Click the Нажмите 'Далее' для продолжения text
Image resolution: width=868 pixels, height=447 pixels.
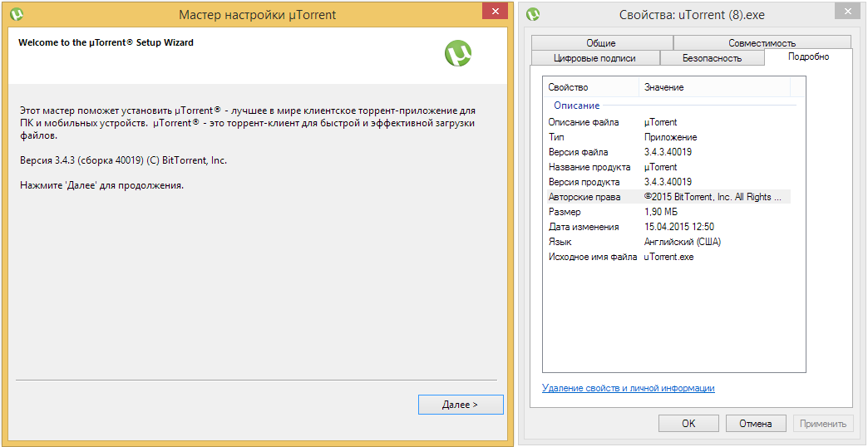pos(101,185)
